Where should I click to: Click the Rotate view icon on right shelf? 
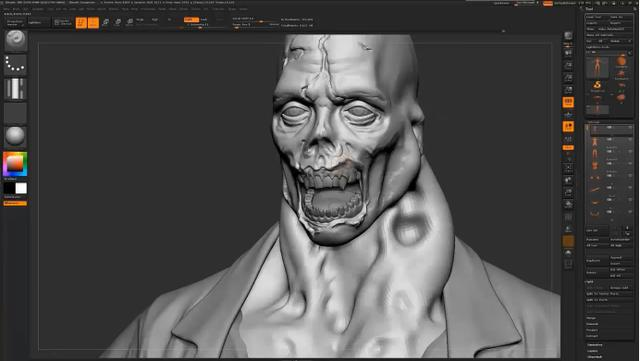tap(568, 205)
